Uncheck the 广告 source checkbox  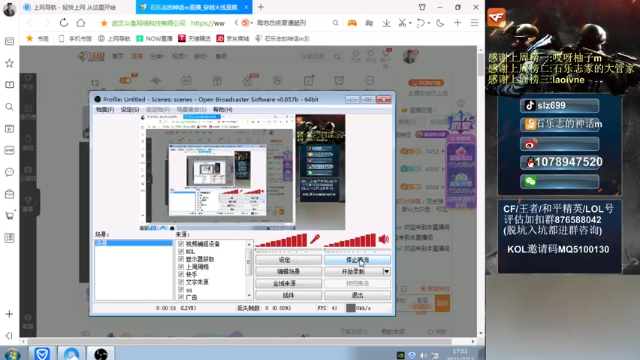[x=181, y=297]
